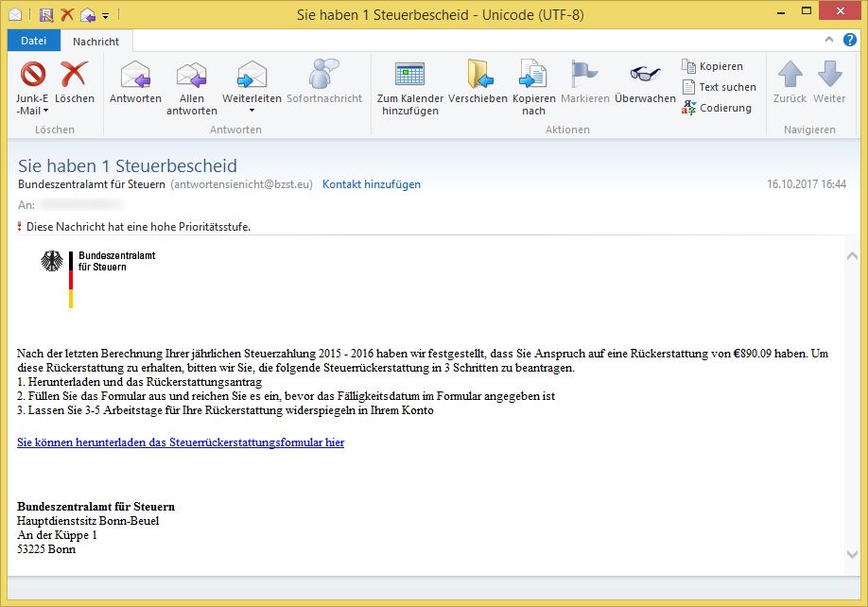Click the message scrollbar up arrow
This screenshot has width=868, height=607.
pyautogui.click(x=852, y=255)
